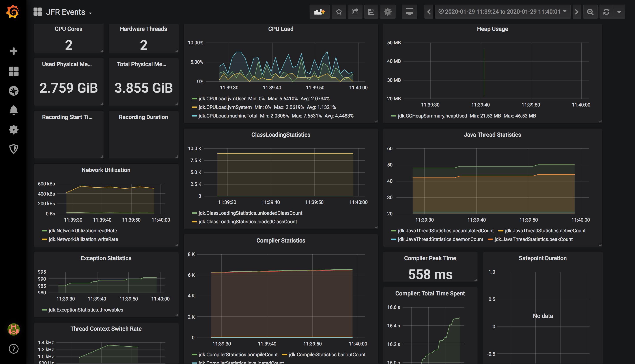Toggle the NetworkUtilization.writeRate series
Image resolution: width=635 pixels, height=364 pixels.
tap(83, 239)
